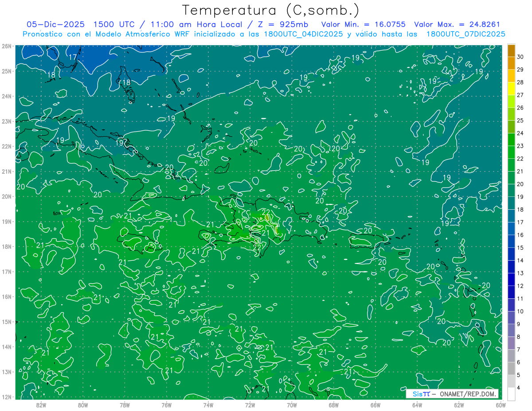
Task: Click the "15N" latitude axis label
Action: [x=6, y=321]
